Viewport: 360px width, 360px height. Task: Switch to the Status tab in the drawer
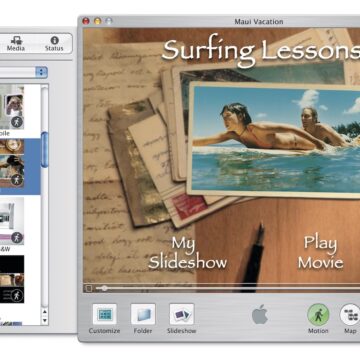click(54, 43)
